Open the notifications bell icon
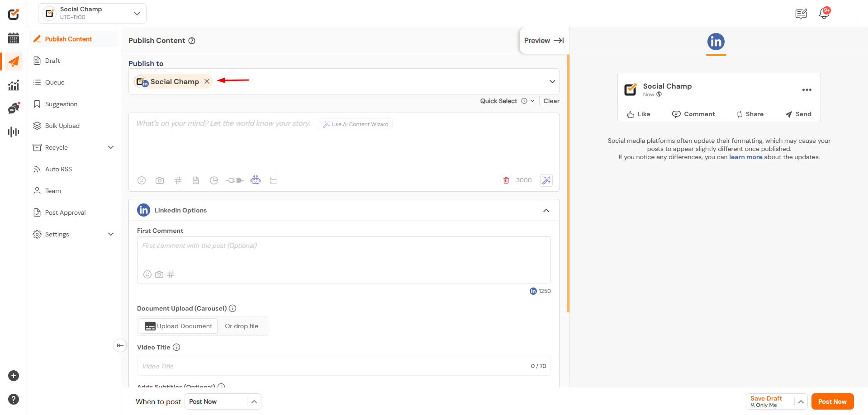The width and height of the screenshot is (868, 415). pos(825,14)
